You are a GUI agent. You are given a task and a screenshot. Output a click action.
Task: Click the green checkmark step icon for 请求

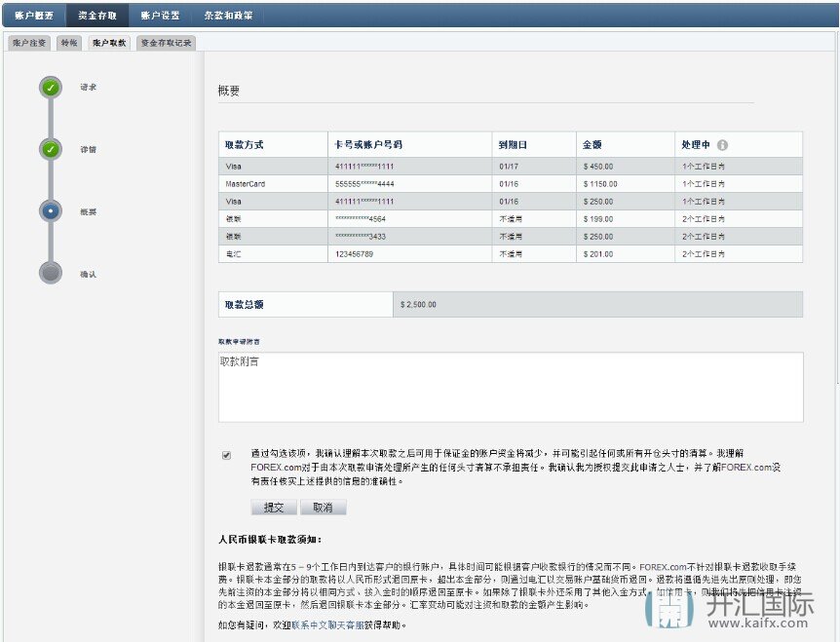pyautogui.click(x=51, y=88)
